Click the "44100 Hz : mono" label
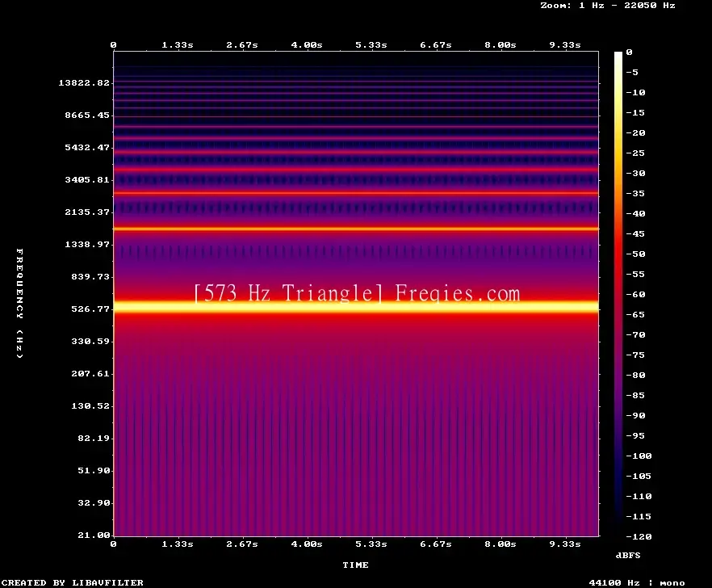 [637, 582]
